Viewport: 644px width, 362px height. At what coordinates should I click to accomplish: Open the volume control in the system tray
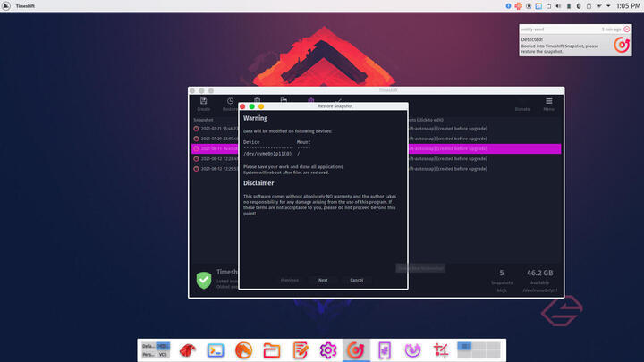click(558, 6)
